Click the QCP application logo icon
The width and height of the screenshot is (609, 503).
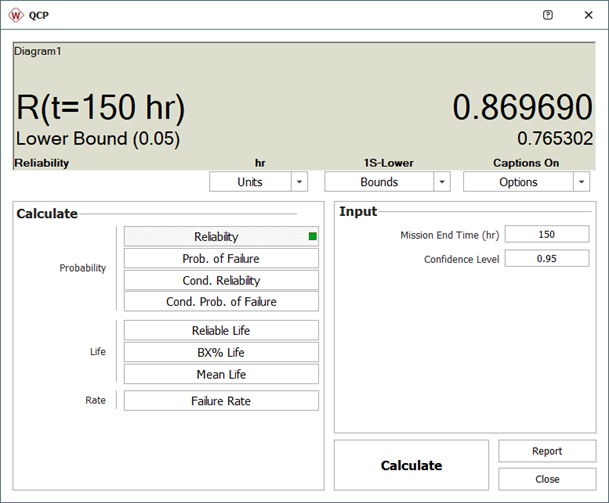[x=16, y=15]
